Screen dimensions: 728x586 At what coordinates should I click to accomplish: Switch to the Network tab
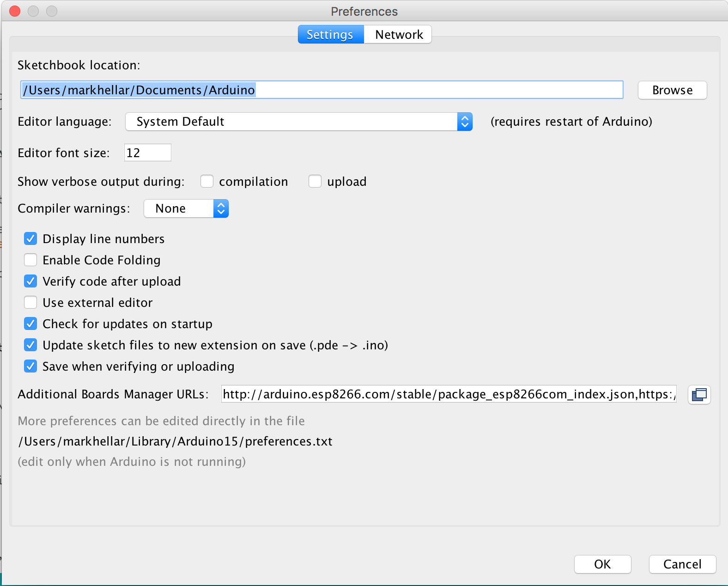pyautogui.click(x=398, y=35)
